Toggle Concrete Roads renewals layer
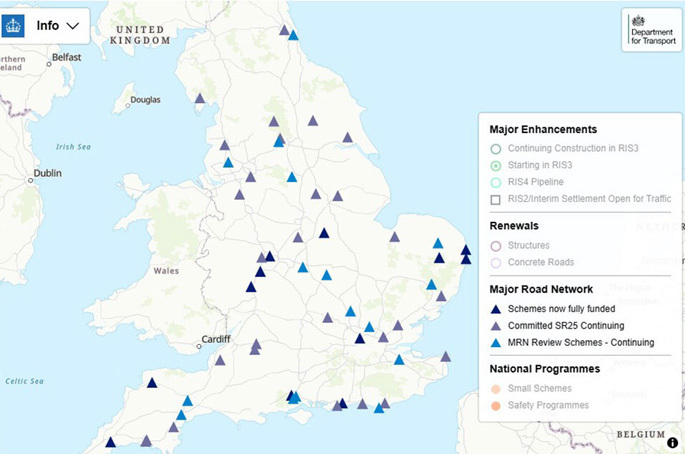This screenshot has width=685, height=454. (495, 263)
